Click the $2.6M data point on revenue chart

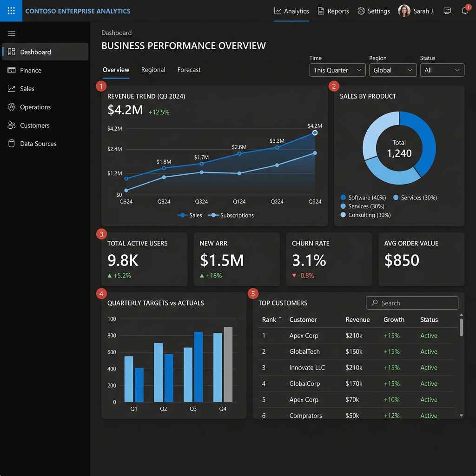coord(239,153)
